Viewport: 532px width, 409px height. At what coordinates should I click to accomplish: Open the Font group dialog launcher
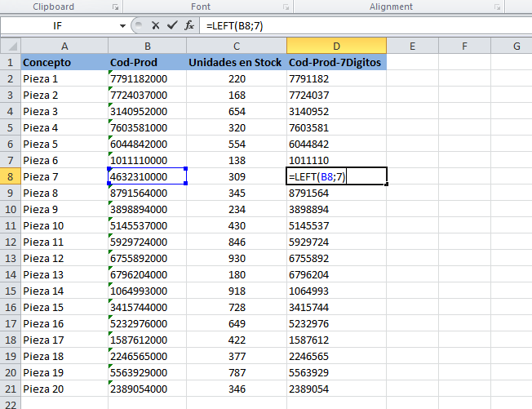coord(285,7)
